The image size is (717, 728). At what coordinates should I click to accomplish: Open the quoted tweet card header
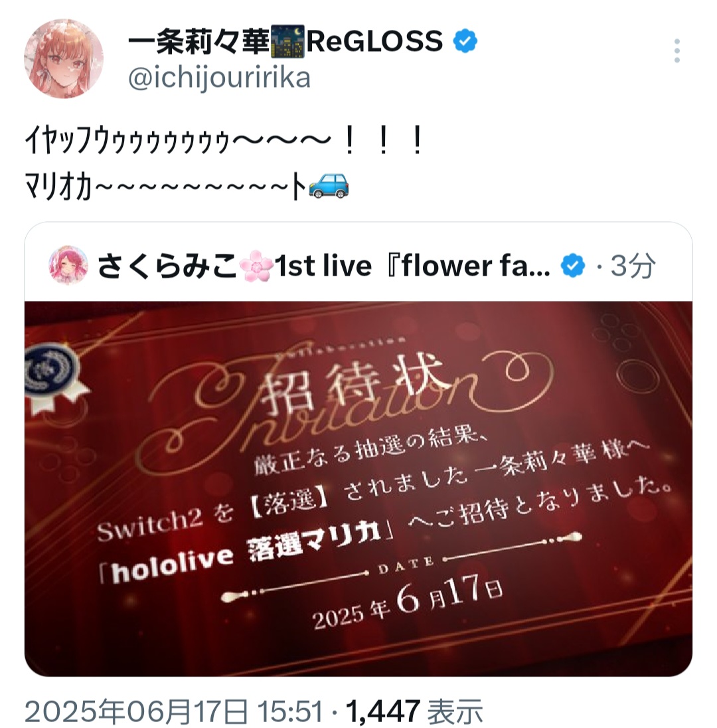click(x=358, y=266)
